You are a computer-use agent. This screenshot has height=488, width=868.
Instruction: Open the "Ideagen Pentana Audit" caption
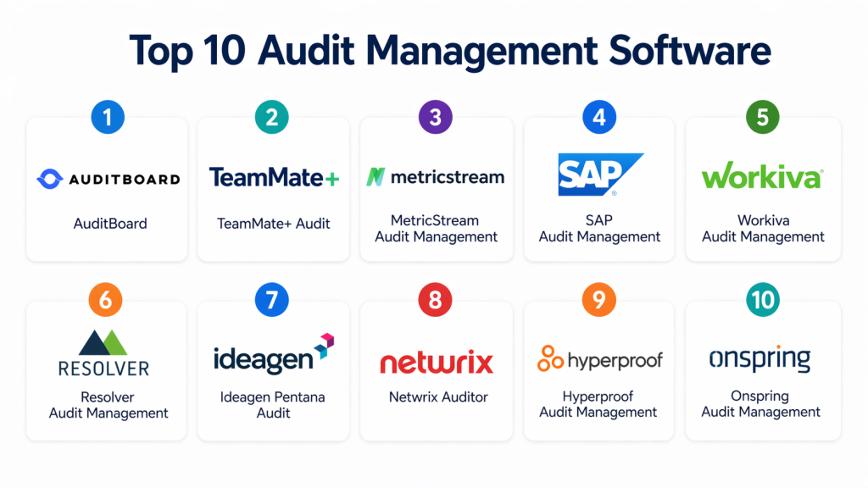(273, 405)
